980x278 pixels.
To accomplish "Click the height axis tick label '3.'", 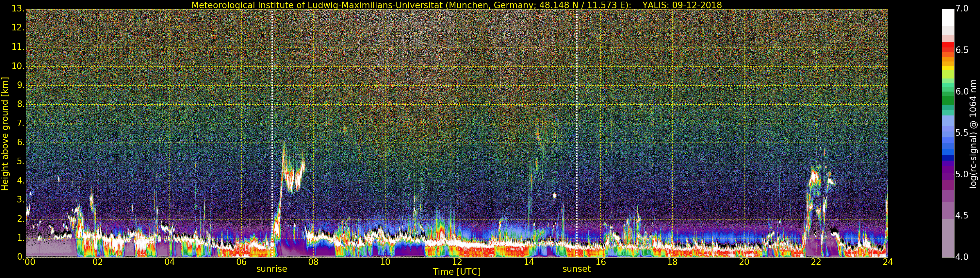I will (21, 200).
